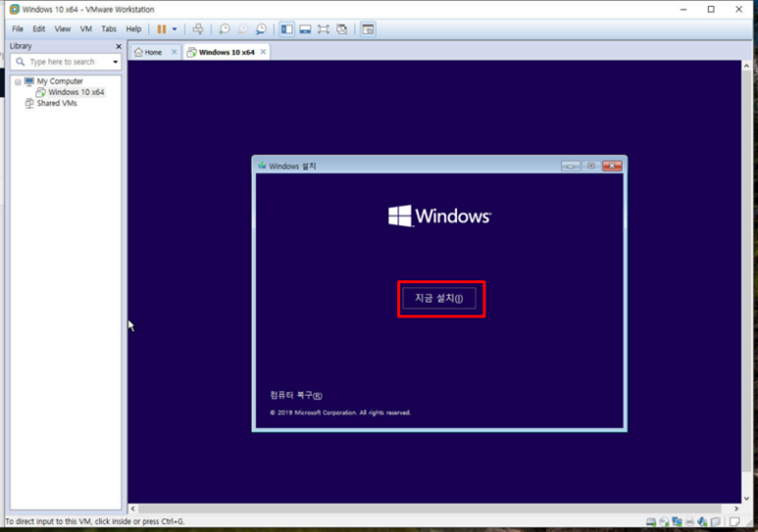Open the VM menu
Screen dimensions: 758x532
click(86, 29)
